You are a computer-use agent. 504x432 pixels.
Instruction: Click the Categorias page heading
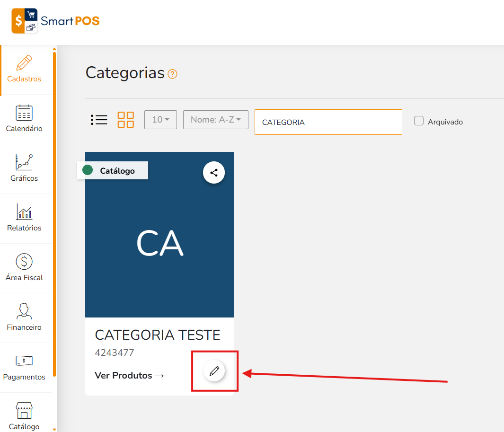pos(125,73)
